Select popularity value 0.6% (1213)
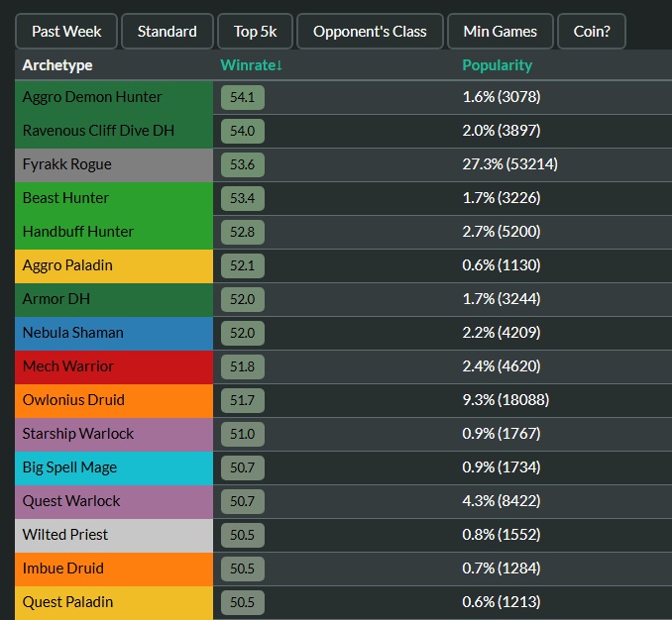Viewport: 672px width, 620px height. [x=502, y=603]
